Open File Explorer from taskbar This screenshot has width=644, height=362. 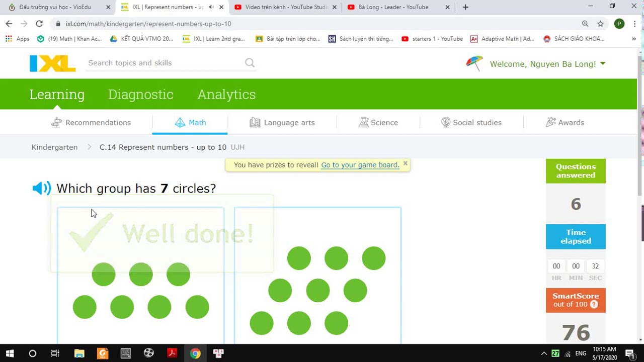coord(79,353)
